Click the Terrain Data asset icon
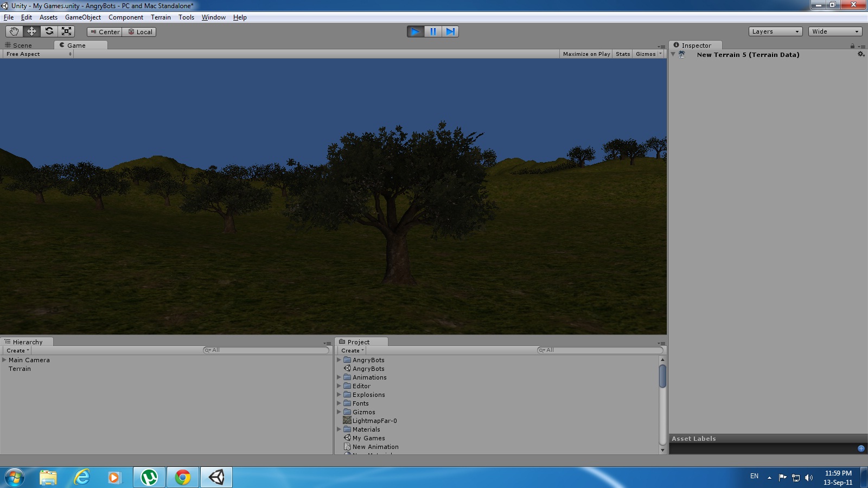868x488 pixels. [682, 54]
